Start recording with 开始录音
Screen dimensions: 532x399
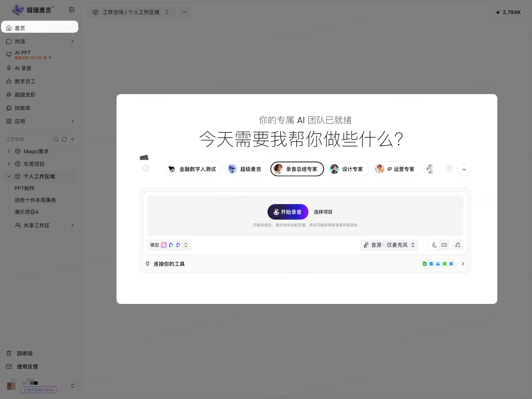click(x=288, y=212)
